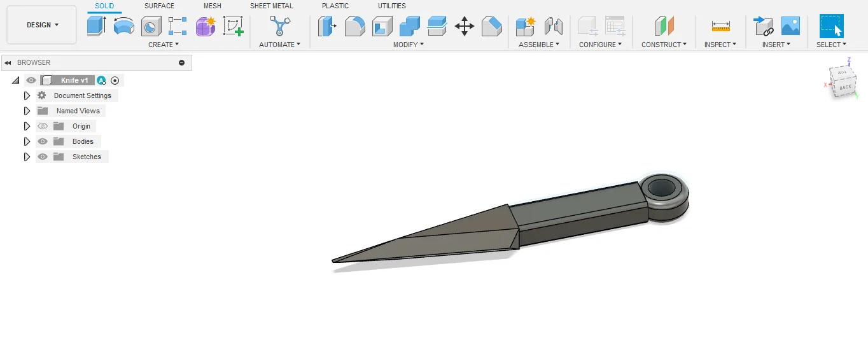This screenshot has width=868, height=338.
Task: Open the Configure dropdown menu
Action: click(x=601, y=45)
